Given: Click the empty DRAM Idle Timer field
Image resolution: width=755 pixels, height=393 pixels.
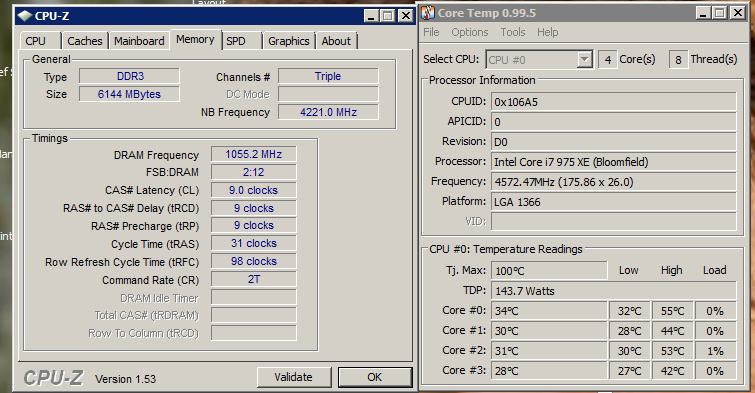Looking at the screenshot, I should (254, 297).
